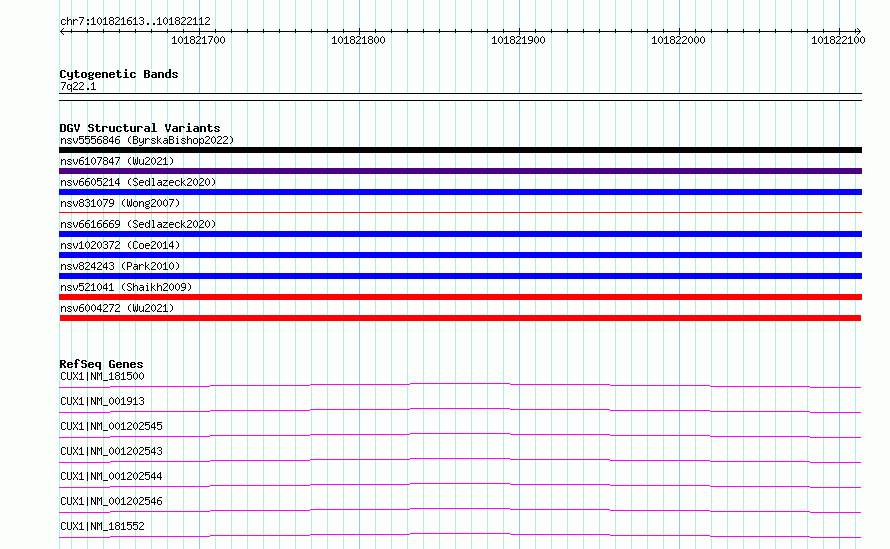The image size is (890, 549).
Task: Click ruler position label 101821900
Action: tap(518, 40)
